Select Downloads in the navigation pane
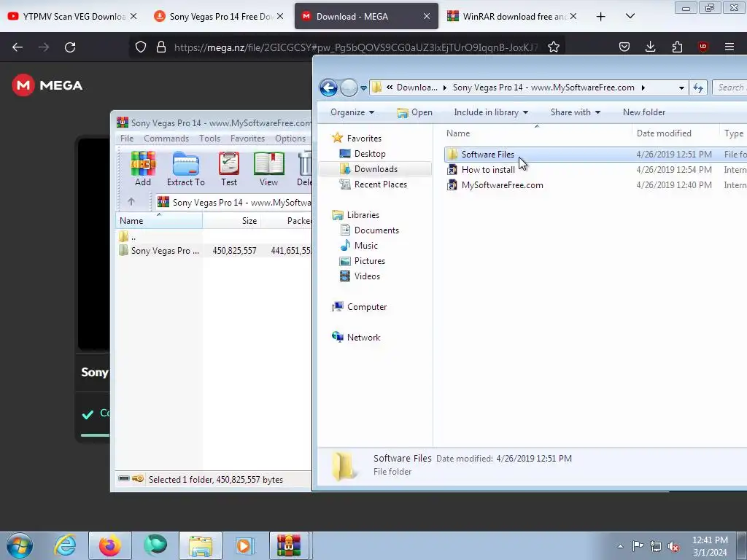The image size is (747, 560). (376, 169)
